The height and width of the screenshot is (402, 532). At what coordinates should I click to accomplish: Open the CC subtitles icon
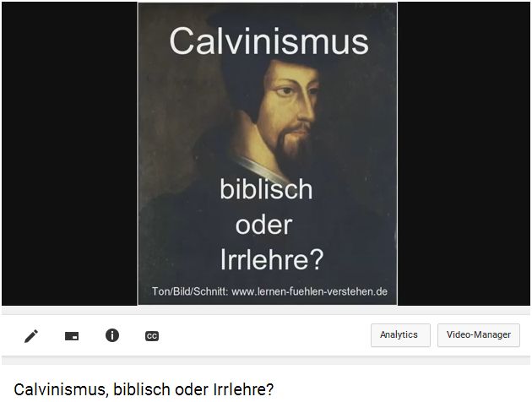coord(152,336)
